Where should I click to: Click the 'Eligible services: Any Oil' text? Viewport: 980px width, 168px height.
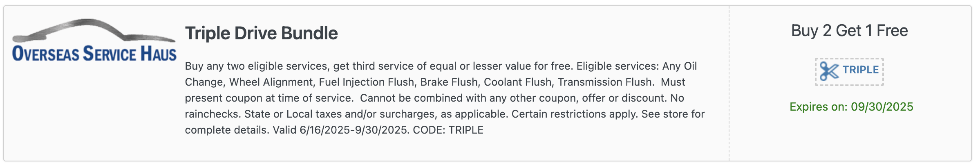point(637,66)
